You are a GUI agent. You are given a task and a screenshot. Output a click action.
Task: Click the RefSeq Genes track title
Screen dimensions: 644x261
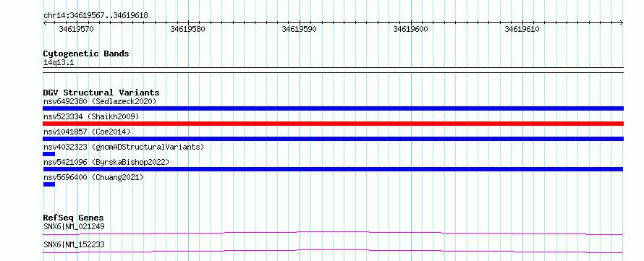coord(74,218)
